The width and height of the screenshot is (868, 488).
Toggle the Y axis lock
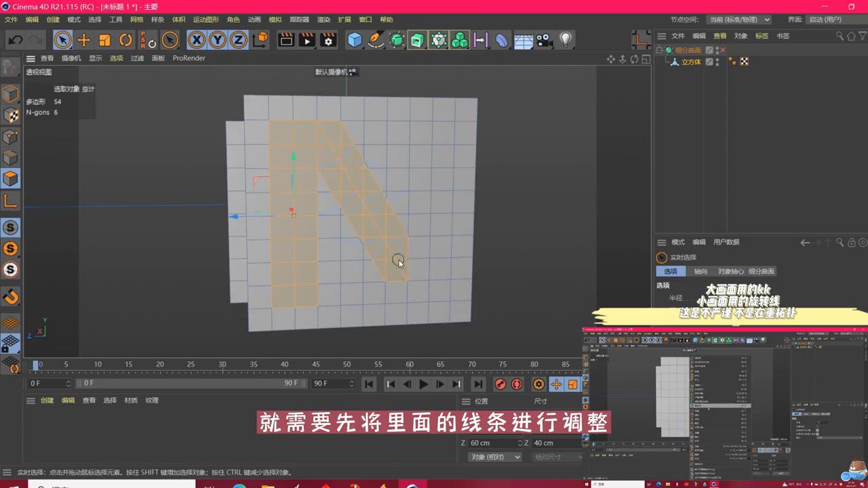(218, 40)
